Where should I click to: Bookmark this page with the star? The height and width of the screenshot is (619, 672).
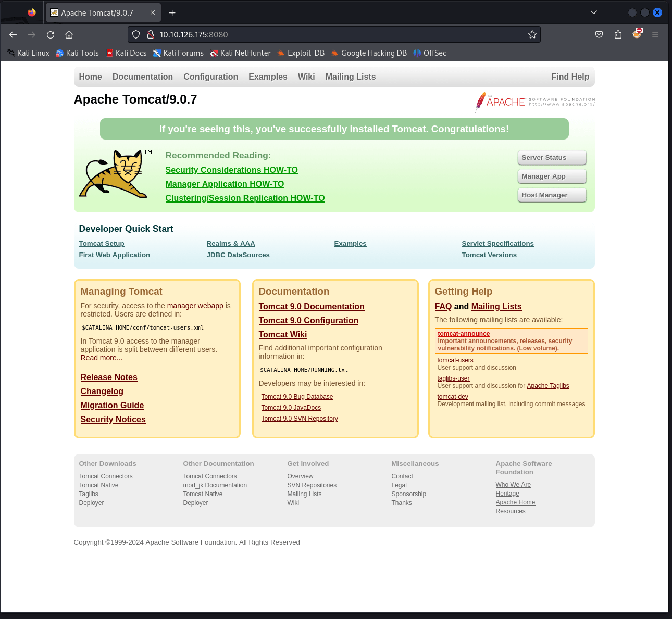[x=532, y=34]
